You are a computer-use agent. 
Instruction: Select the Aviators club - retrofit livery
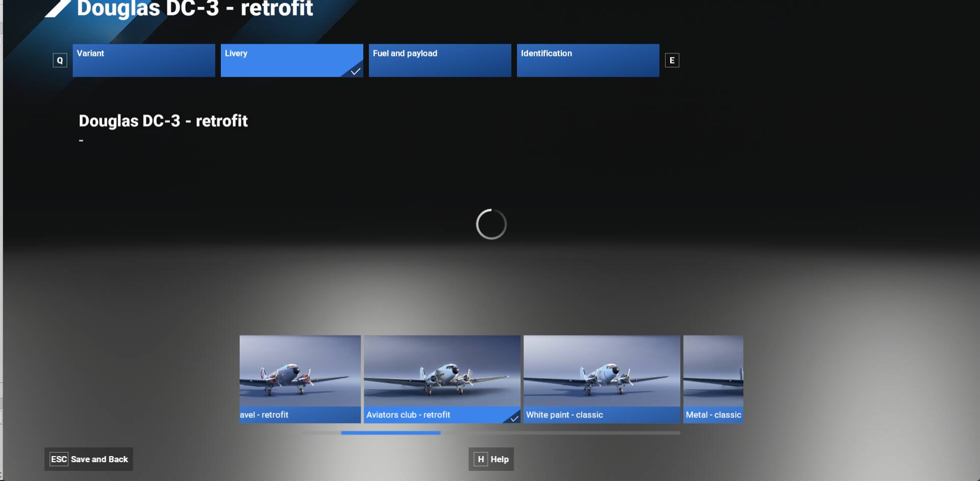(442, 379)
